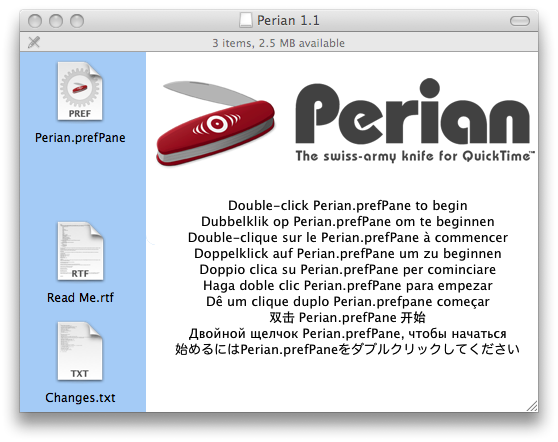
Task: Click the Russian 'Двойной щелчок' line
Action: point(348,334)
